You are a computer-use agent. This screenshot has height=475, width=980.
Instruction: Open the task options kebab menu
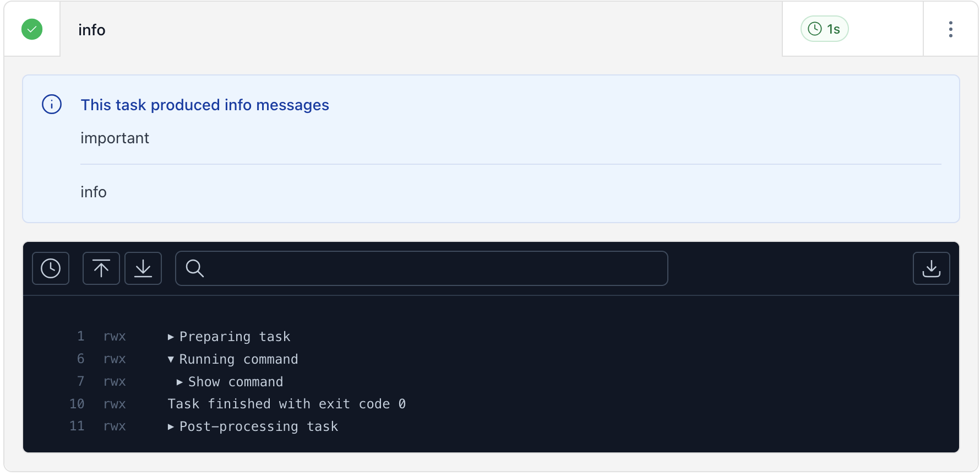click(x=951, y=29)
